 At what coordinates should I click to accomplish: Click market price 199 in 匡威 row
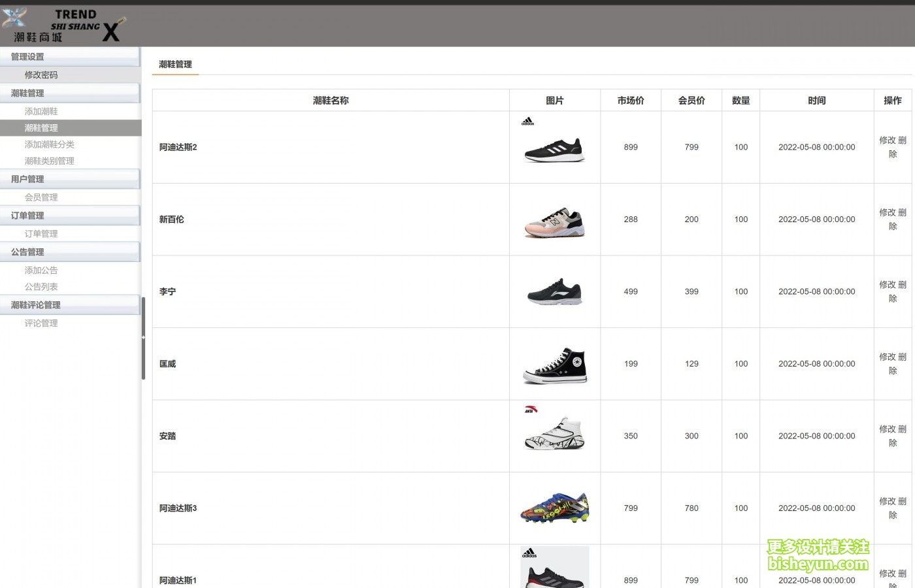click(x=631, y=364)
